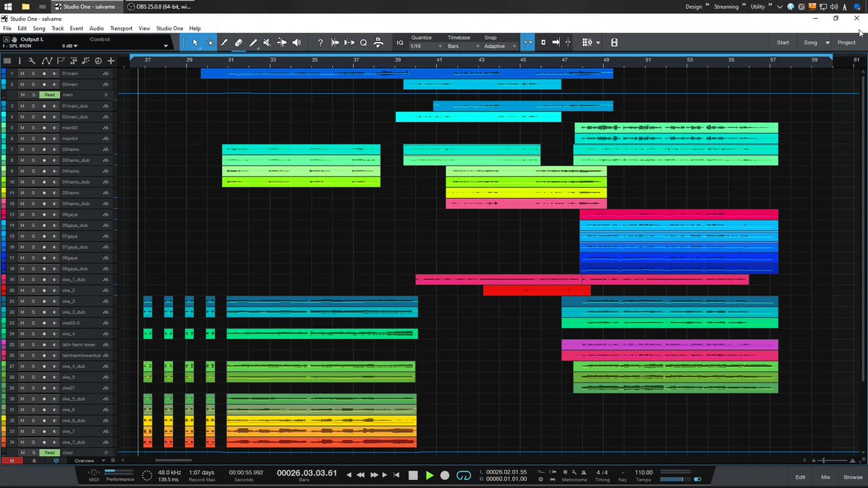Open the Event menu
Image resolution: width=868 pixels, height=488 pixels.
pyautogui.click(x=76, y=28)
